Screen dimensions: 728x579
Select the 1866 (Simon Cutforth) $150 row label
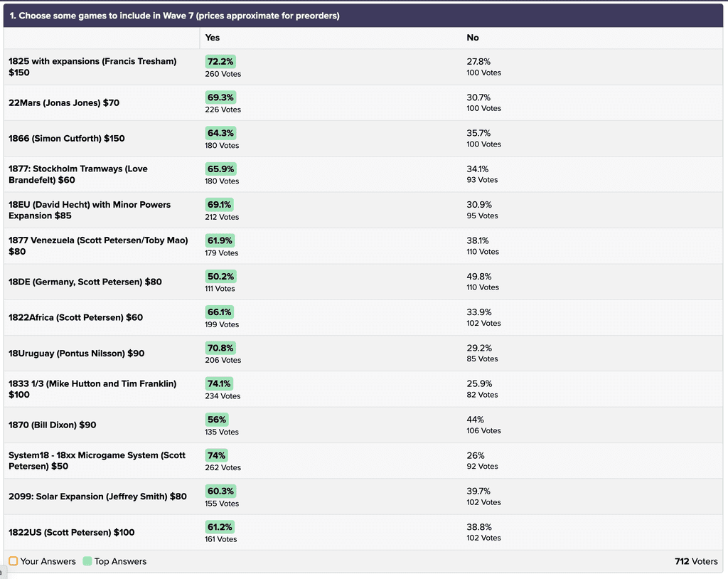point(67,138)
